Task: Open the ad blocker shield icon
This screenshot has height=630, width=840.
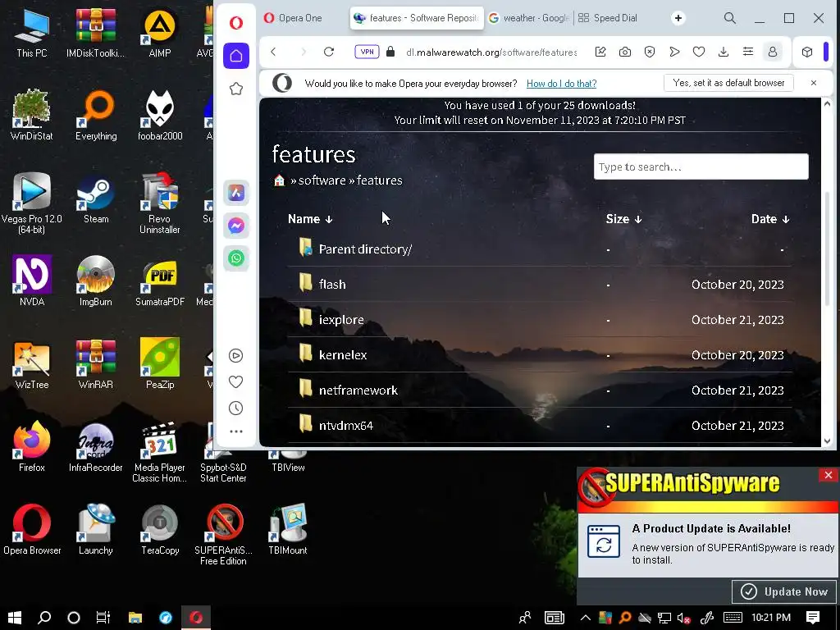Action: (650, 52)
